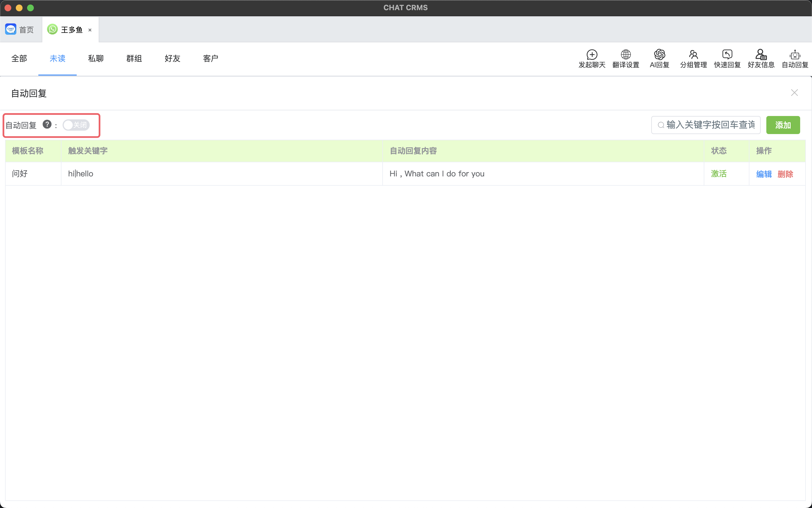Close the 自动回复 panel with X
Screen dimensions: 812x508
tap(794, 93)
